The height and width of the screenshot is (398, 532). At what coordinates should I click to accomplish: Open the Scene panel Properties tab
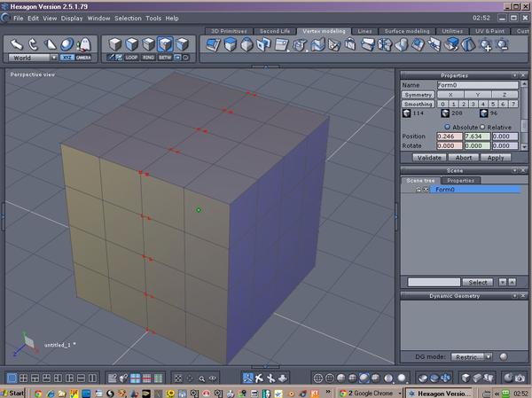click(460, 181)
